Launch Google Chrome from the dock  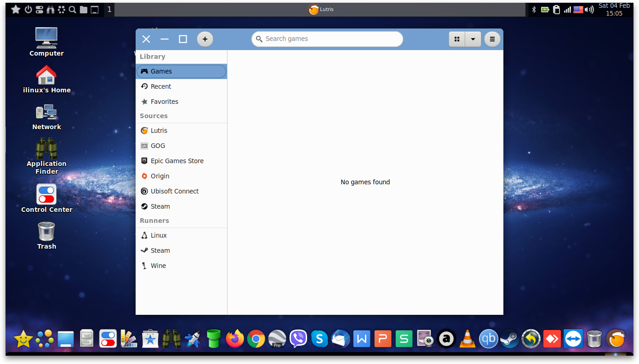[256, 340]
